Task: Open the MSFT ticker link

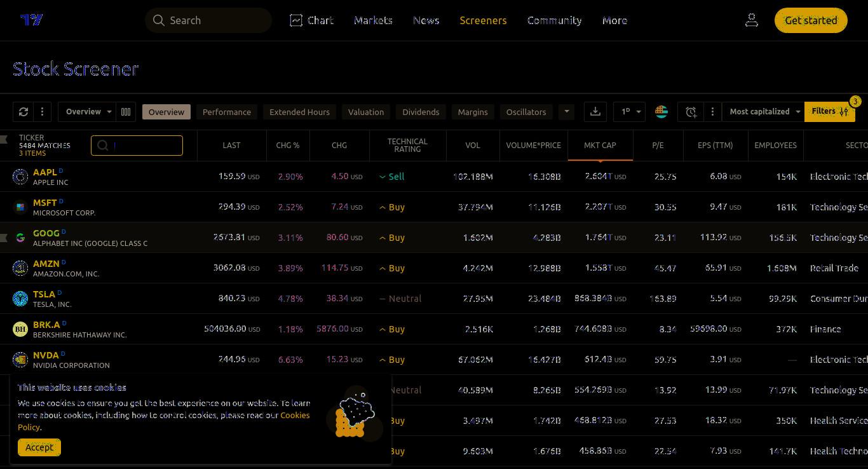Action: pos(44,203)
